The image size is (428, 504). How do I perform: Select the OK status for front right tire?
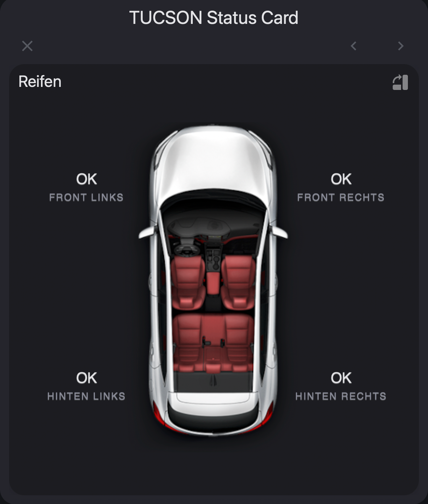341,179
